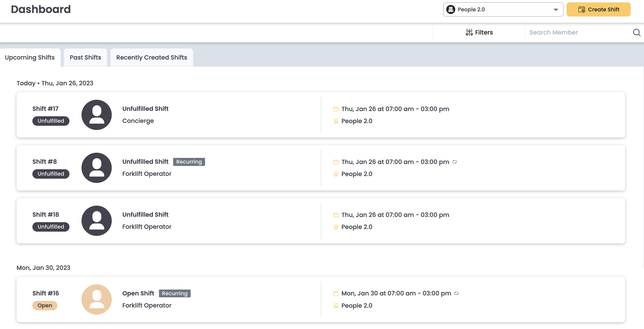Open the Recently Created Shifts tab

tap(151, 57)
